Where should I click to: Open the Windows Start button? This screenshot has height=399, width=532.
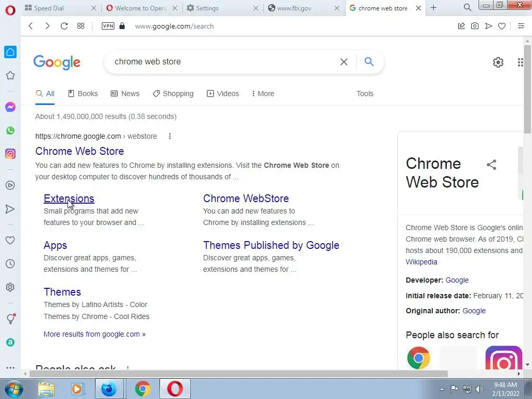click(x=14, y=389)
